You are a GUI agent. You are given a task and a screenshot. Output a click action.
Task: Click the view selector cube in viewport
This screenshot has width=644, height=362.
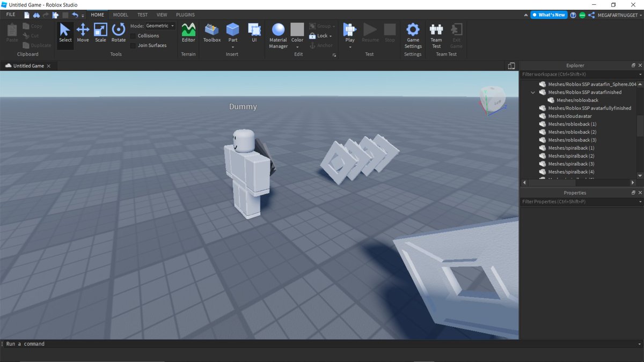492,99
